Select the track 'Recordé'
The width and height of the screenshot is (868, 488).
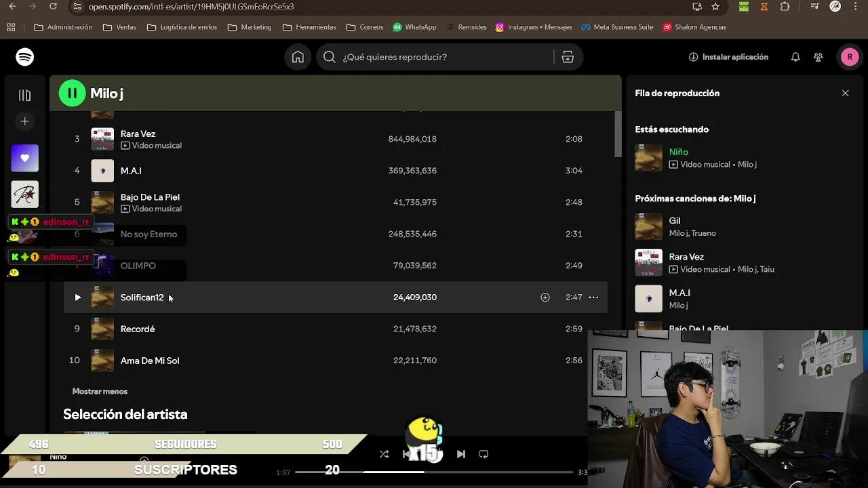click(138, 329)
